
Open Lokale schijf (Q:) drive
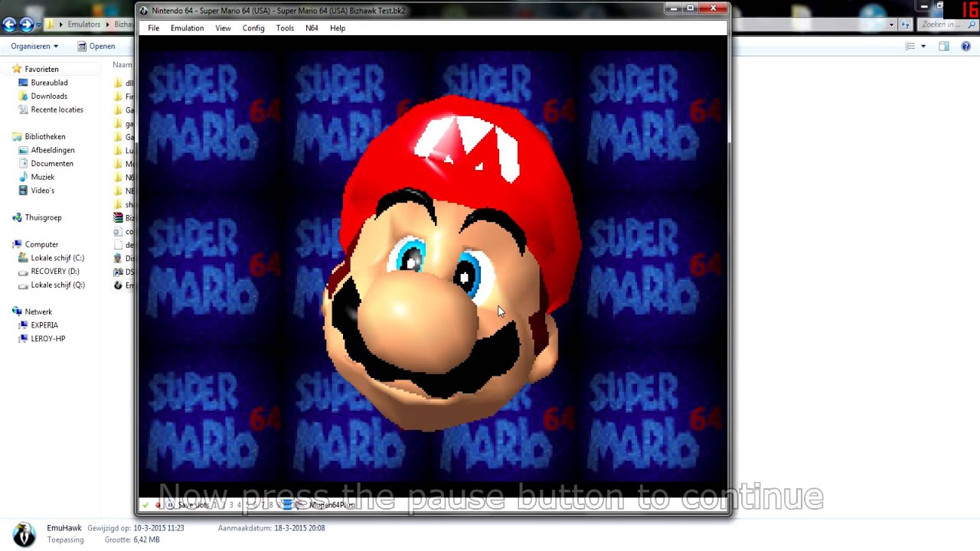57,285
